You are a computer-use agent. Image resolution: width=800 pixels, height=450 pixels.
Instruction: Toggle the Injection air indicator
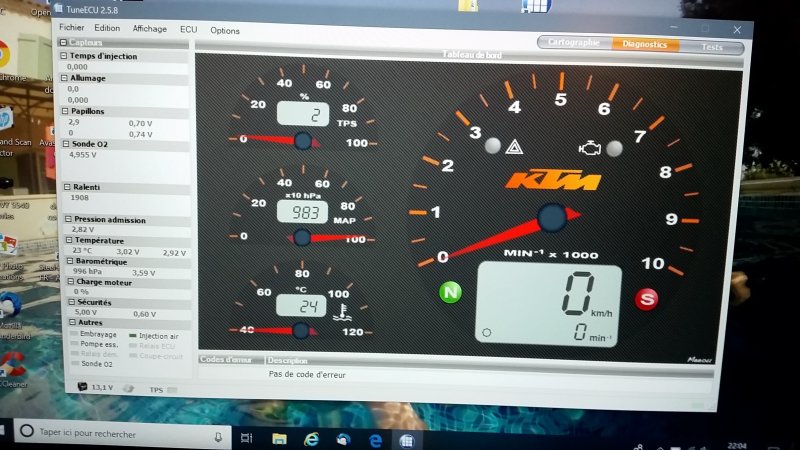(133, 336)
